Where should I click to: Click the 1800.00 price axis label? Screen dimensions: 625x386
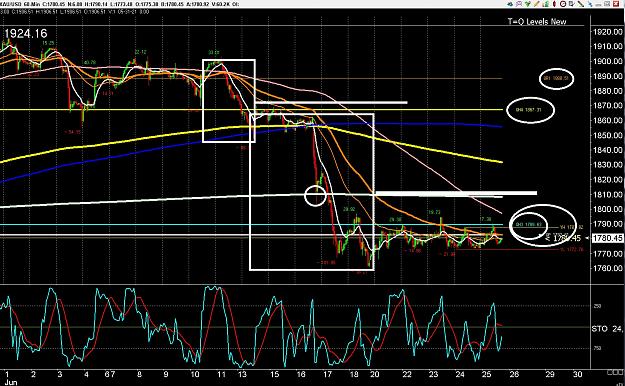(x=607, y=209)
